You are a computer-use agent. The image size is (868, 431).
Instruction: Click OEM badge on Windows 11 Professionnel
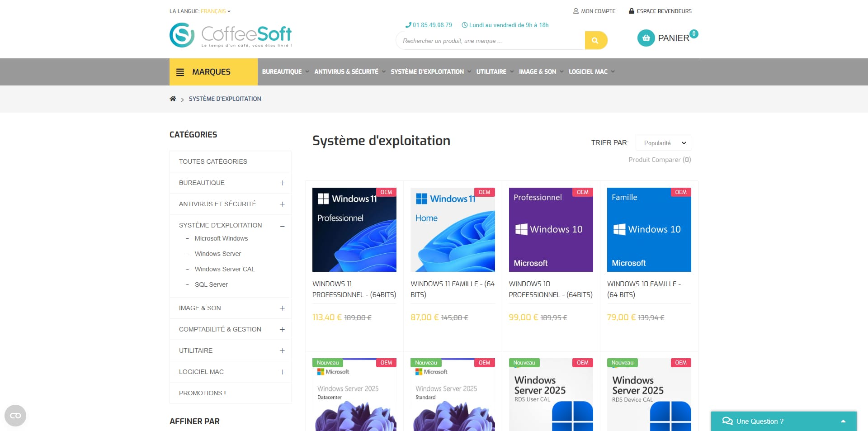(386, 192)
